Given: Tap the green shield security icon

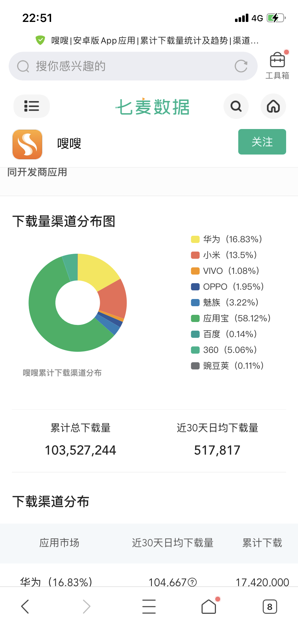Looking at the screenshot, I should pyautogui.click(x=40, y=40).
